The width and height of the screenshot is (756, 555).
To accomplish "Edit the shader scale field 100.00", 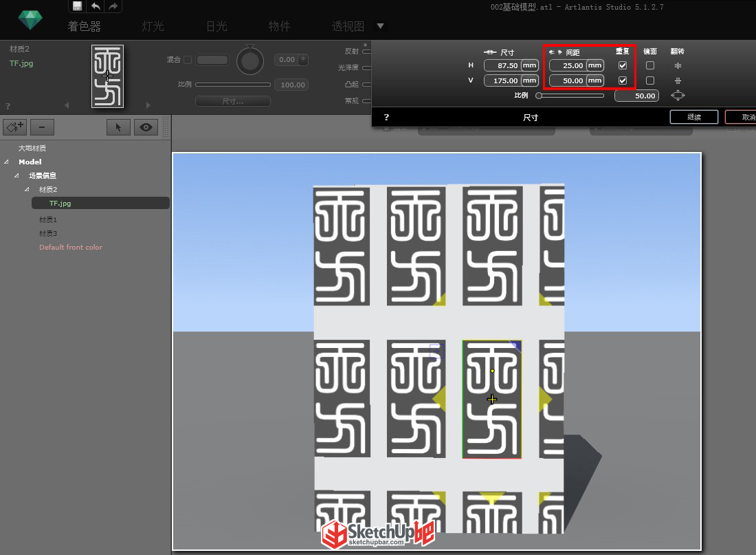I will point(291,85).
